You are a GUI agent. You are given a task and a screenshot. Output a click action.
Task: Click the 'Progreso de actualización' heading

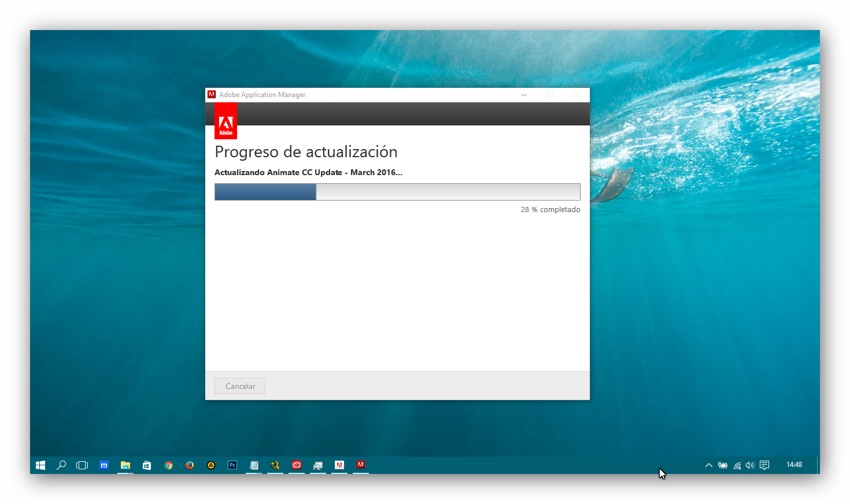(306, 152)
